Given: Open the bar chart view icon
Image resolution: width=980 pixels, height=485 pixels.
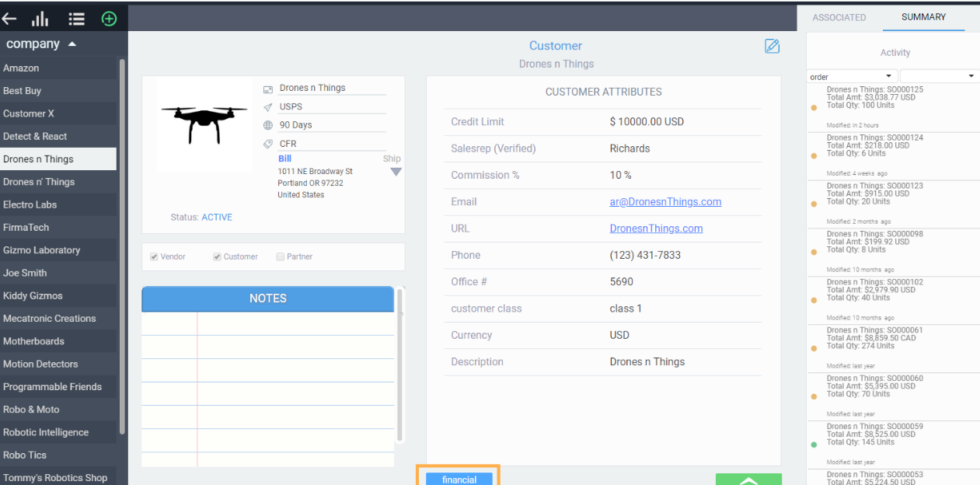Looking at the screenshot, I should click(x=40, y=19).
